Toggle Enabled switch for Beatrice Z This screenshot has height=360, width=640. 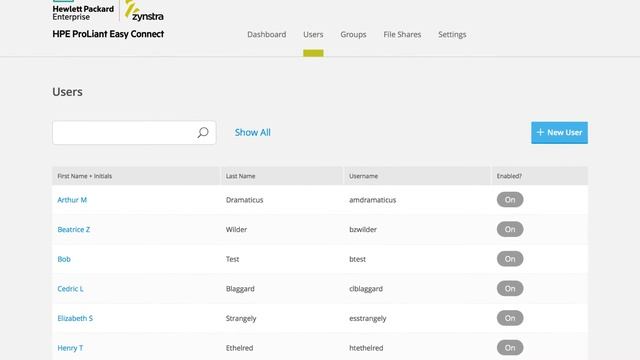[x=510, y=229]
